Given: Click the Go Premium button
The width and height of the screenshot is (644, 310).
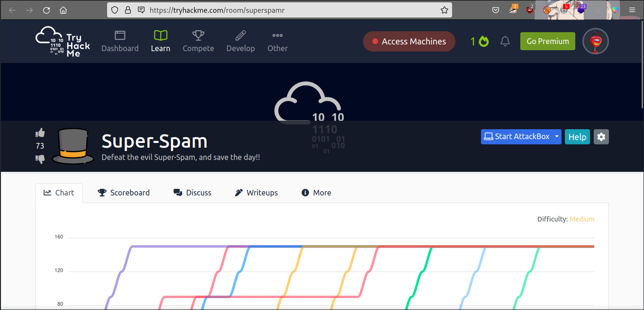Looking at the screenshot, I should pyautogui.click(x=548, y=41).
